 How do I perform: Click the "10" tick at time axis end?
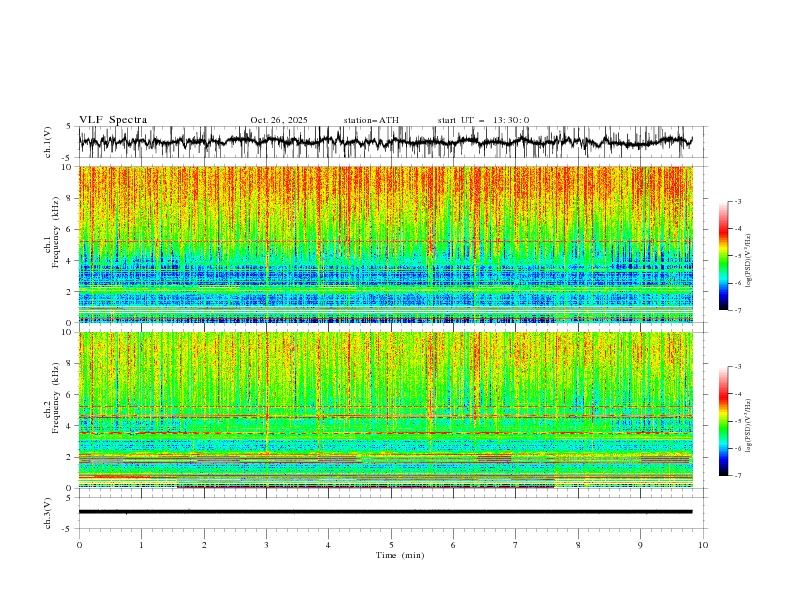pos(703,545)
